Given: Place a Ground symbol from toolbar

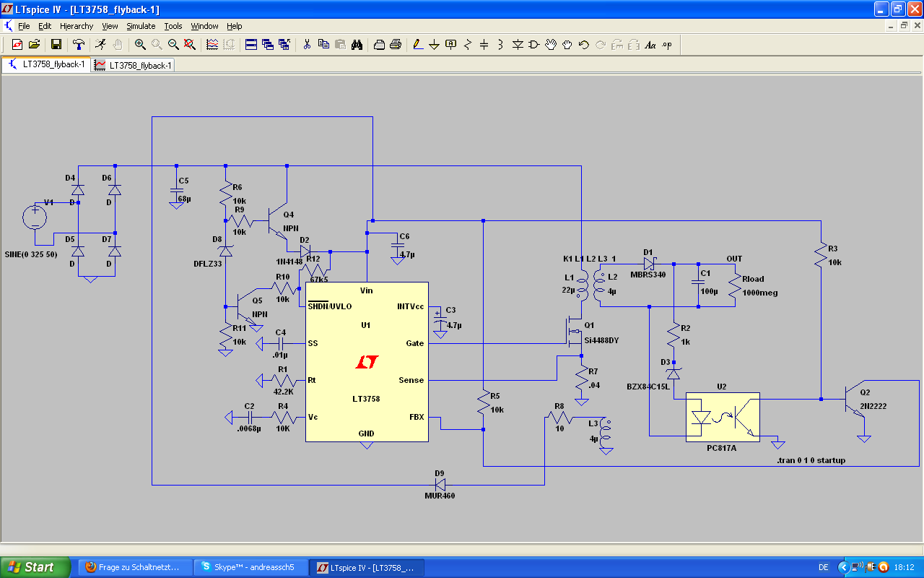Looking at the screenshot, I should tap(434, 45).
